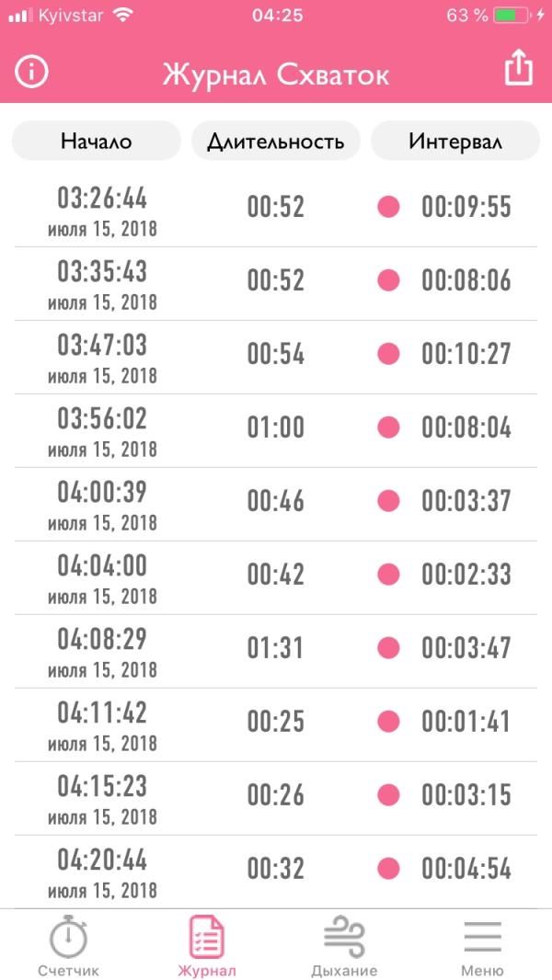
Task: Open the Меню hamburger icon
Action: click(483, 936)
